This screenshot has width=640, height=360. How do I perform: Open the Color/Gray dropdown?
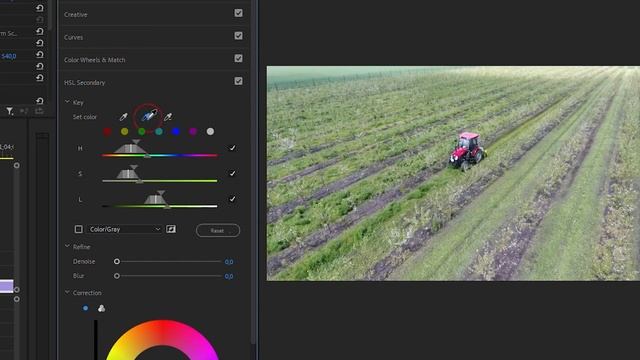point(124,229)
